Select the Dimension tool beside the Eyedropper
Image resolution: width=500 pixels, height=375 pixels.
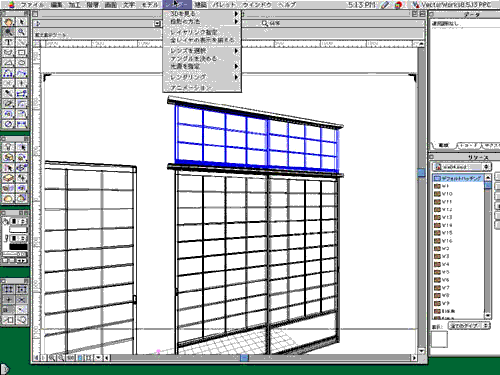coord(21,93)
